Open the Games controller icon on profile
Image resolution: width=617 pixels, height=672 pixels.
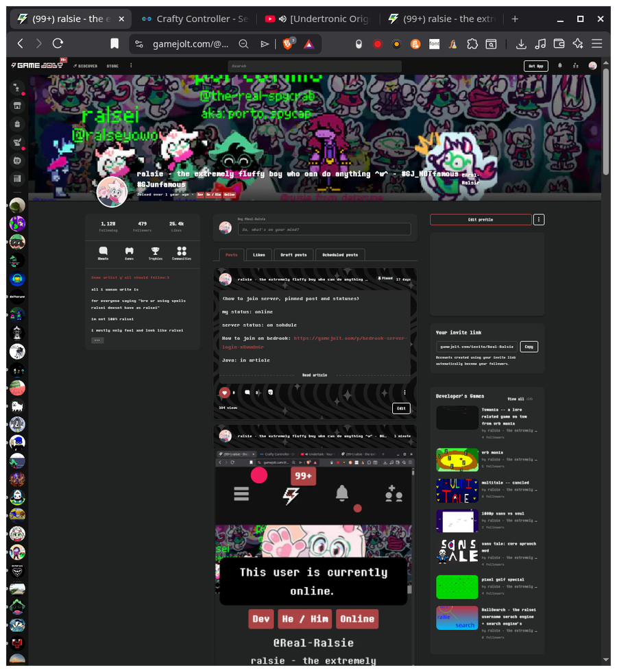[129, 253]
